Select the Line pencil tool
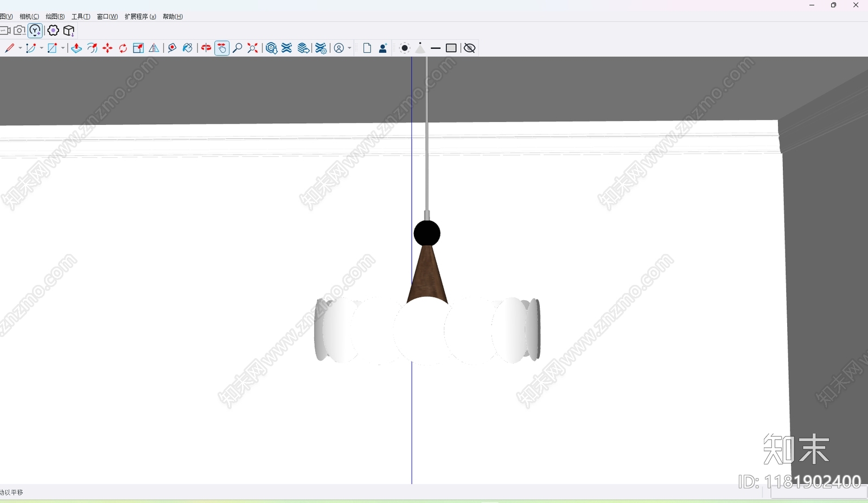Viewport: 868px width, 503px height. coord(10,48)
